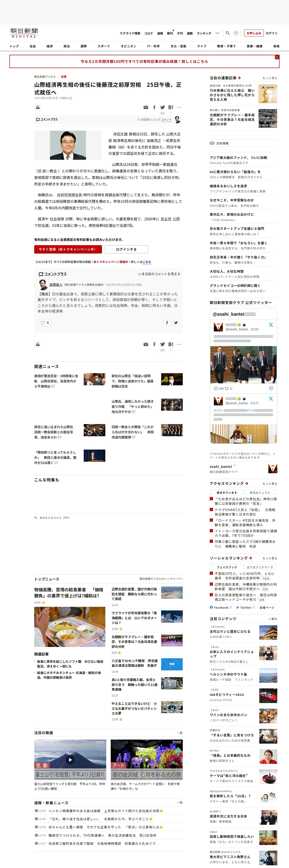Image resolution: width=289 pixels, height=868 pixels.
Task: Print the article using top printer icon
Action: 38,107
